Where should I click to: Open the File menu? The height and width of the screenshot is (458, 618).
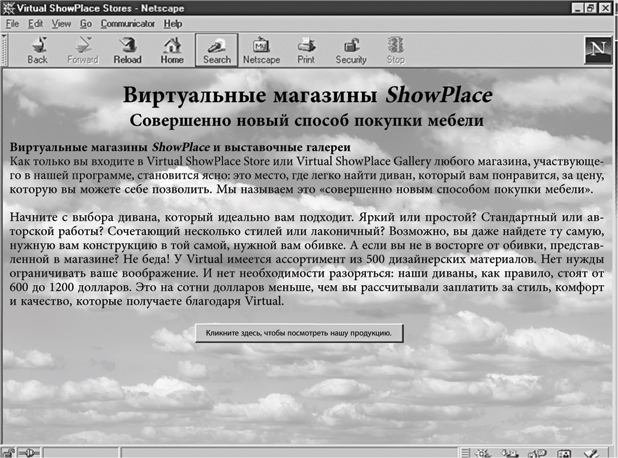(13, 23)
